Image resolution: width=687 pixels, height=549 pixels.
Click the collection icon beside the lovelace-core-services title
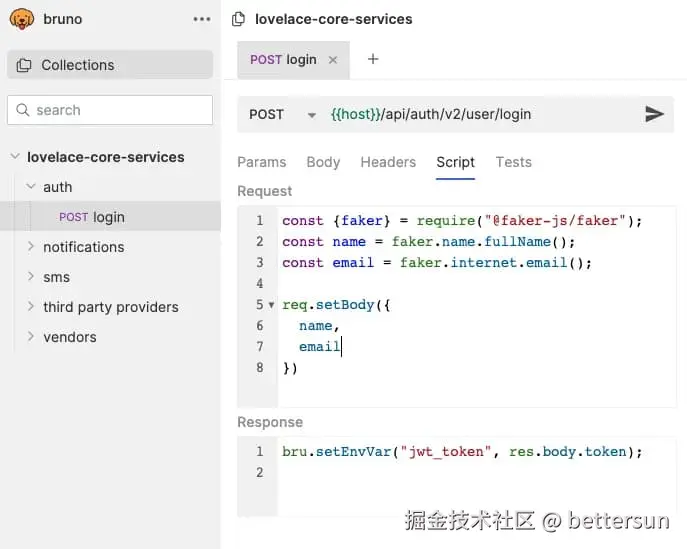pos(238,19)
